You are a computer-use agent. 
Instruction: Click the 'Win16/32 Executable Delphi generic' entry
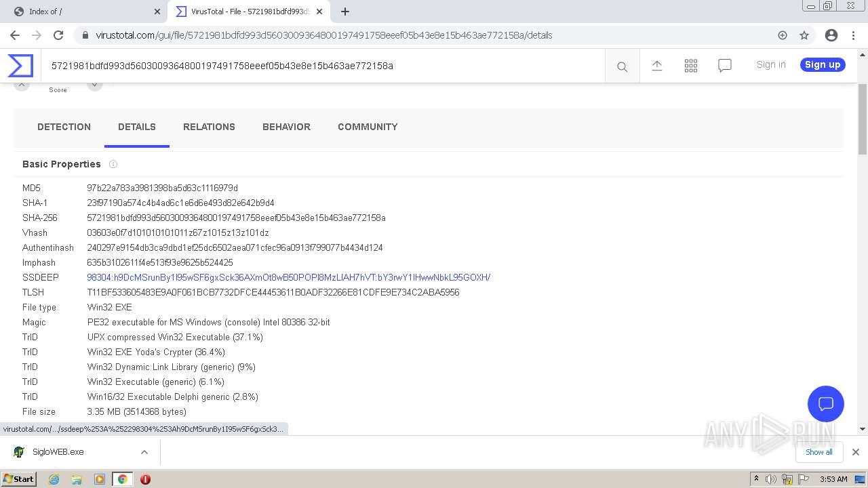tap(172, 396)
